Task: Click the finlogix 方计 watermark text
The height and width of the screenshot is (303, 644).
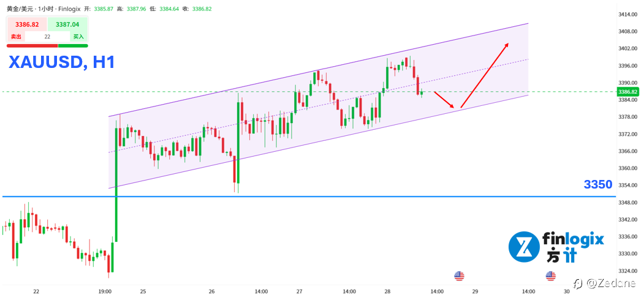Action: [574, 247]
